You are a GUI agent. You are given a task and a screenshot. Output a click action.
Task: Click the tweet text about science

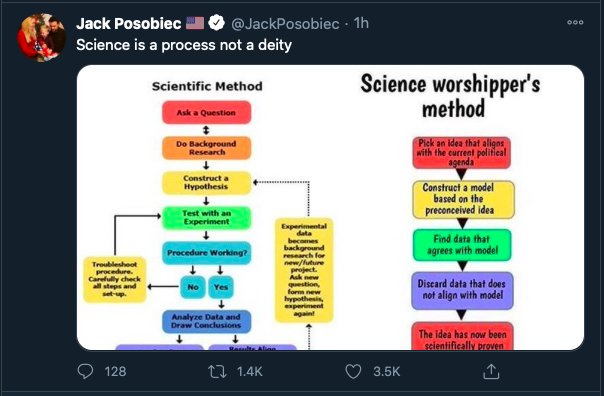[184, 45]
